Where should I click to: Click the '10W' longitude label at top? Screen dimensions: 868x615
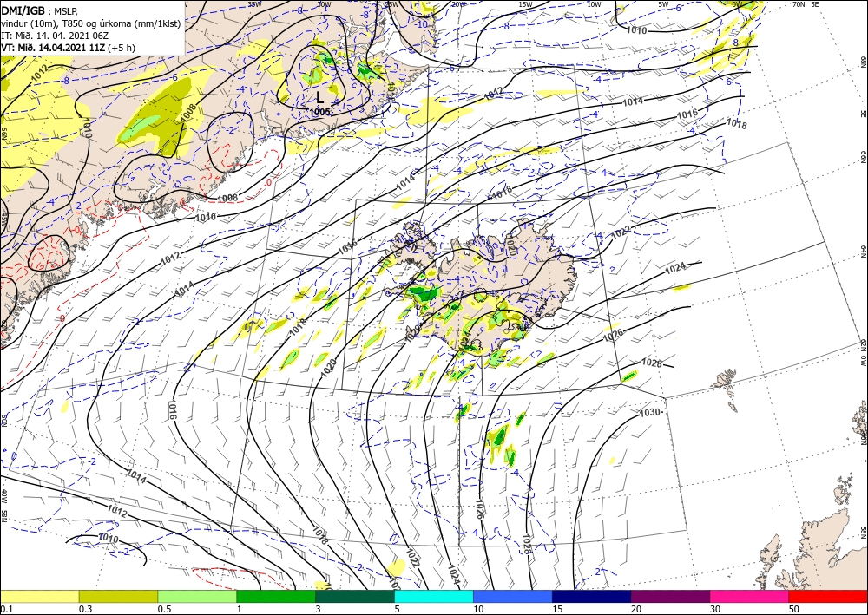594,4
